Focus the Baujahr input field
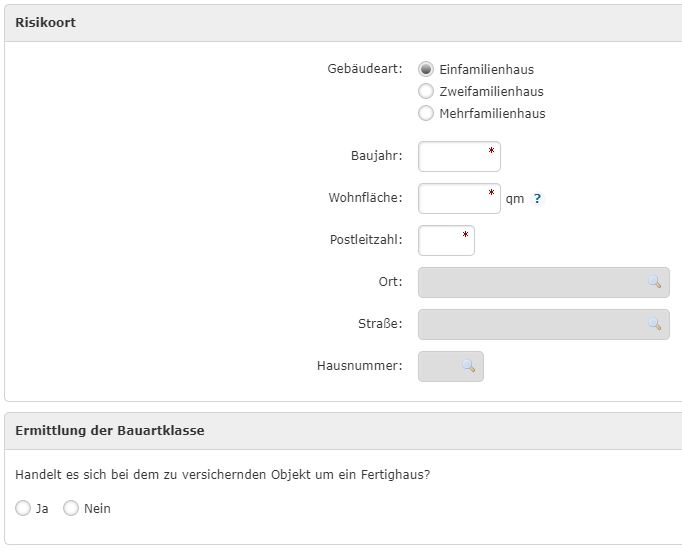This screenshot has width=682, height=550. 459,157
